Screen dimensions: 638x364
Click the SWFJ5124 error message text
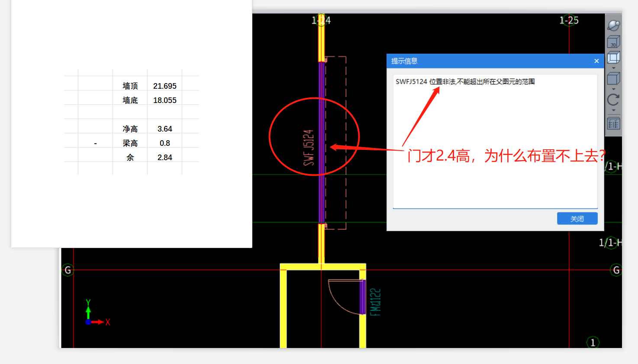pyautogui.click(x=465, y=81)
